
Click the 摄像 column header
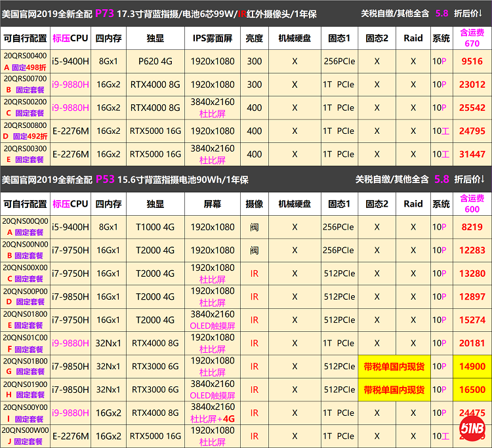254,204
